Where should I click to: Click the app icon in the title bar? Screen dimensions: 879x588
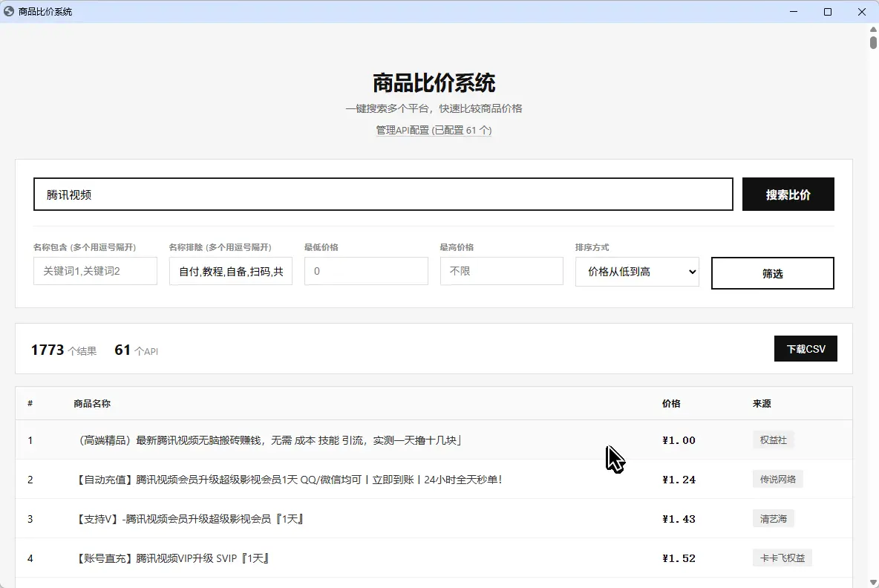click(8, 11)
